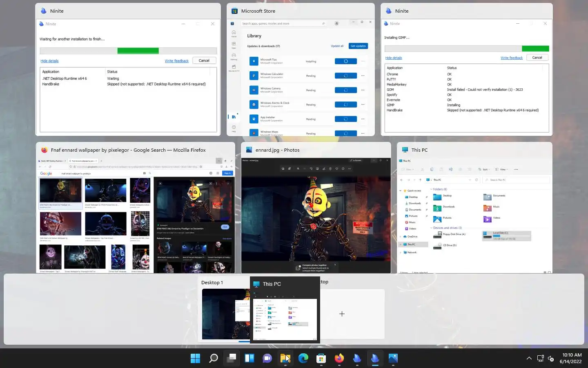The width and height of the screenshot is (588, 368).
Task: Click the progress bar in the Ninite 'Installing GIMP' window
Action: click(467, 49)
